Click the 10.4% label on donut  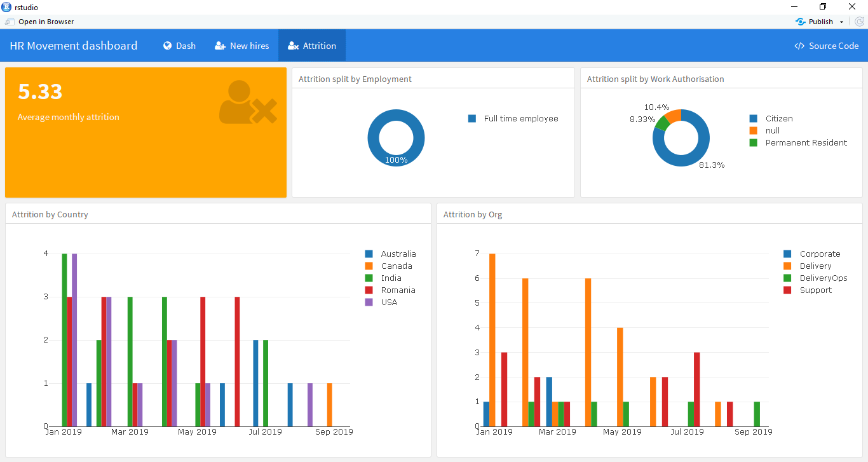click(x=656, y=107)
